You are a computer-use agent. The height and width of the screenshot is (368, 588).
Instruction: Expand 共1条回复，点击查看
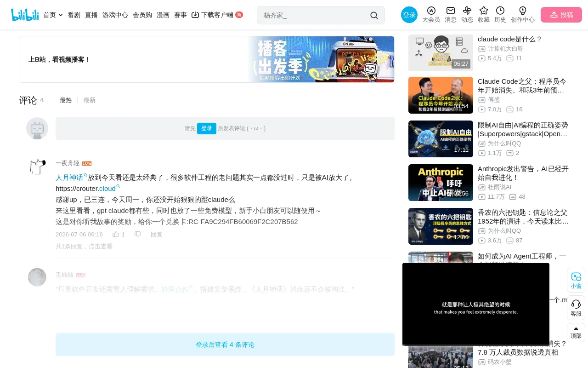84,246
